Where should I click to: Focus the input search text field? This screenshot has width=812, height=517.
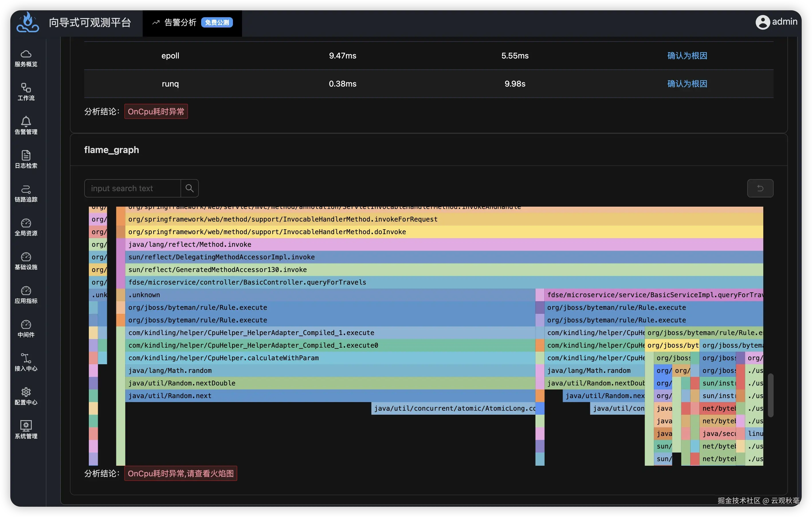click(133, 188)
